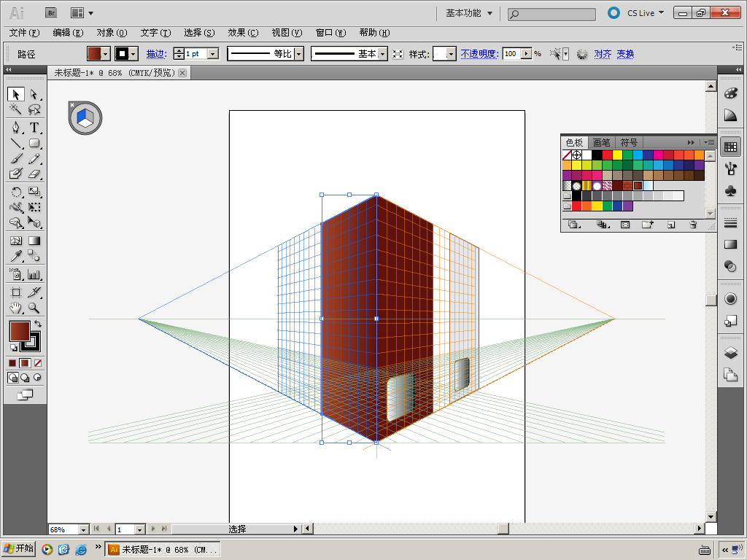Open the 效果 menu
The width and height of the screenshot is (747, 560).
[x=242, y=33]
